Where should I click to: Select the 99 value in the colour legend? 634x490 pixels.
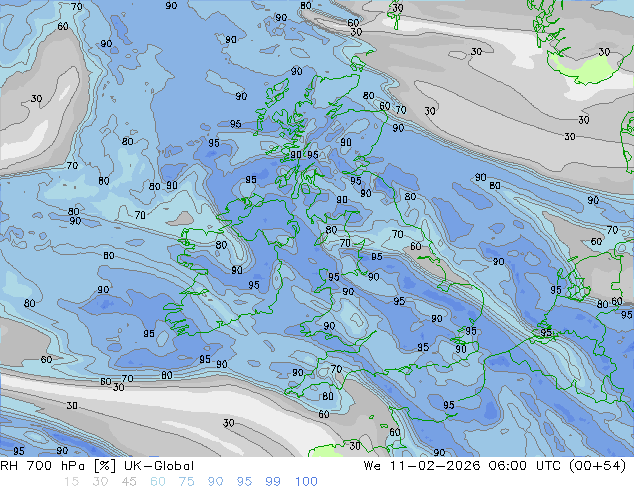(273, 482)
